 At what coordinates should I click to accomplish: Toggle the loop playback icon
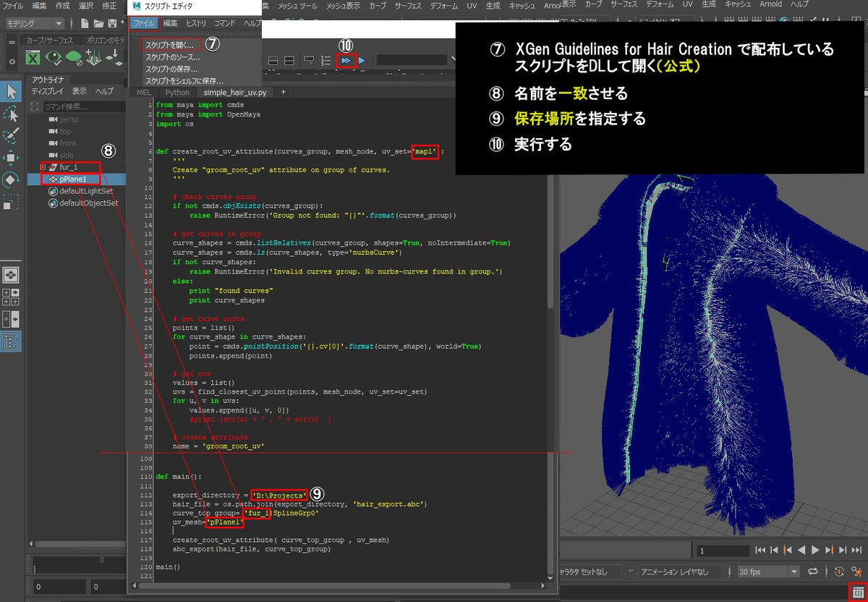pyautogui.click(x=813, y=571)
